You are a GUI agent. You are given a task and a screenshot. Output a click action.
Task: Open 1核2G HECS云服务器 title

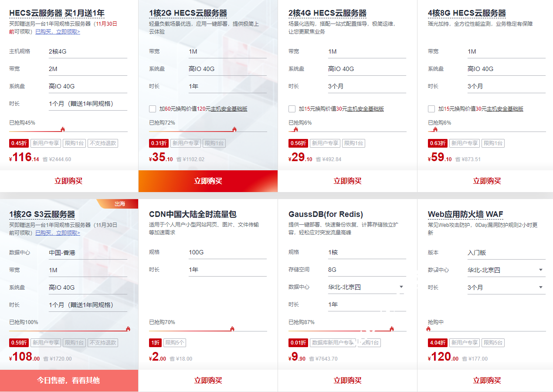coord(188,13)
